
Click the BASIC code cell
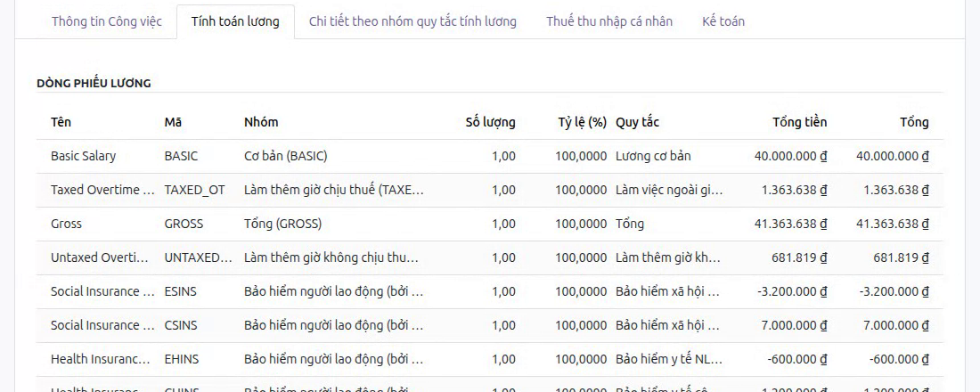point(181,156)
